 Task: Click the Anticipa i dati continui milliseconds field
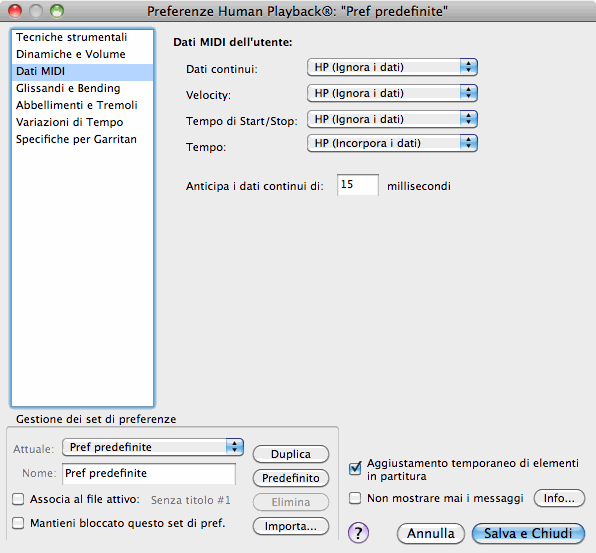(x=358, y=185)
